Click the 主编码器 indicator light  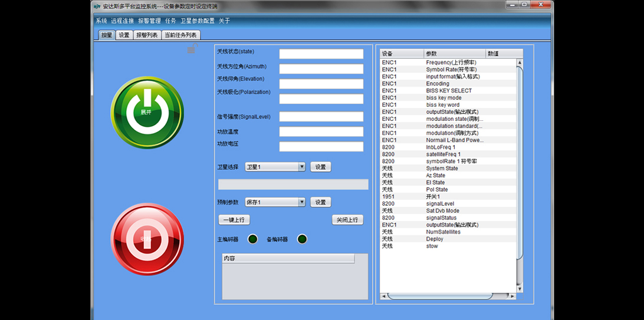[252, 239]
